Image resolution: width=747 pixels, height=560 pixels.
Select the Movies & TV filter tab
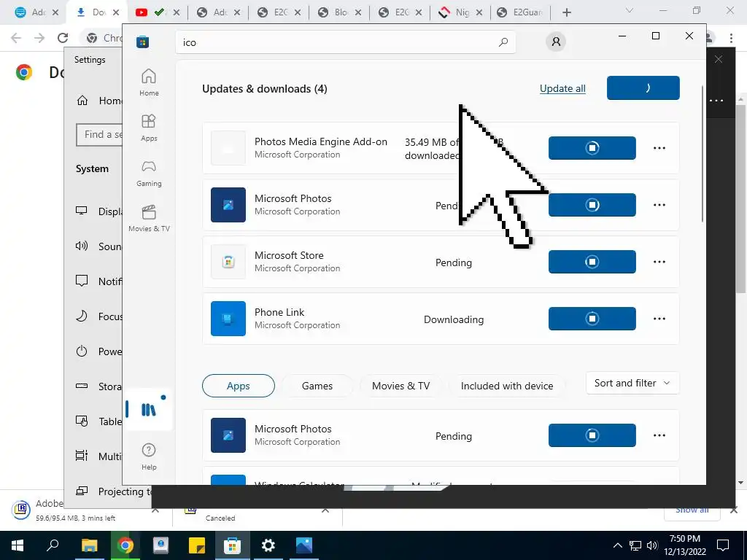click(x=400, y=386)
